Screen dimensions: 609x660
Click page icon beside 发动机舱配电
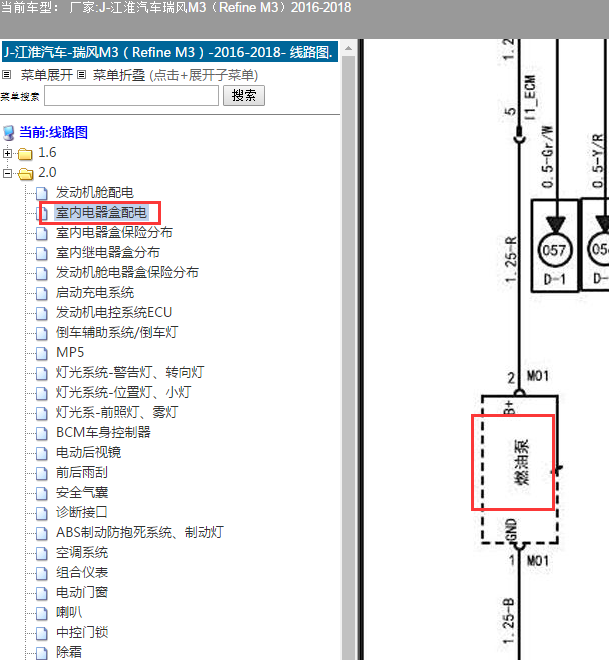42,193
